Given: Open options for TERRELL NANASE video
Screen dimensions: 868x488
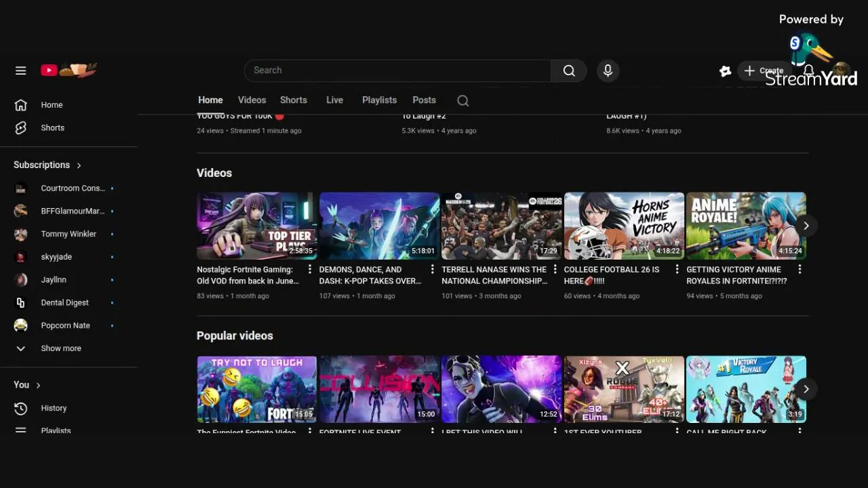Looking at the screenshot, I should [x=555, y=269].
